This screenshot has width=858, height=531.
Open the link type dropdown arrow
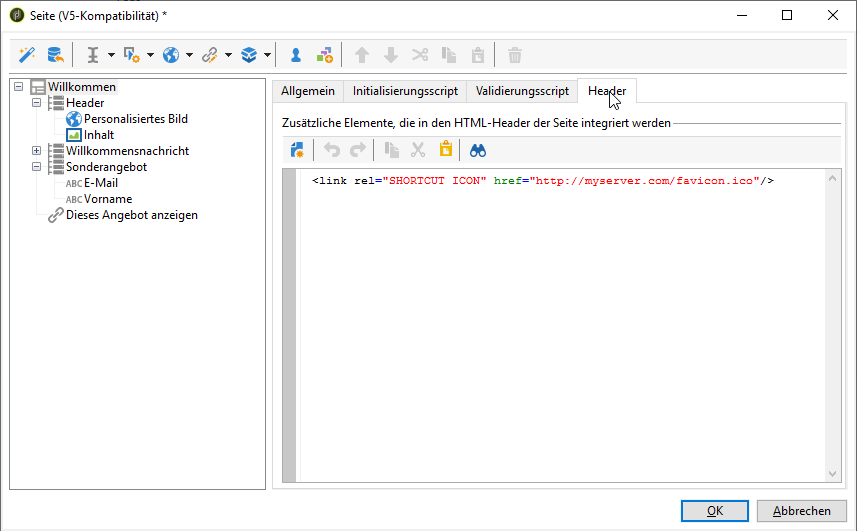[228, 55]
